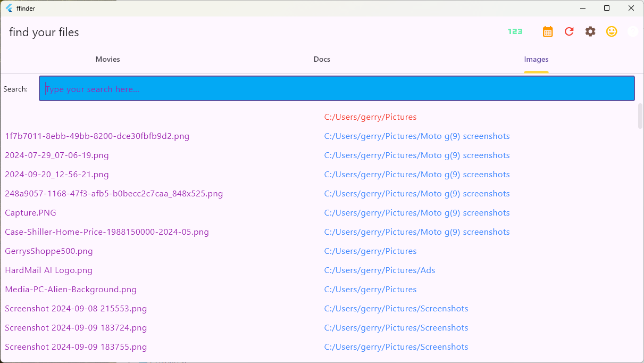Switch to the Movies tab
The width and height of the screenshot is (644, 363).
click(107, 59)
